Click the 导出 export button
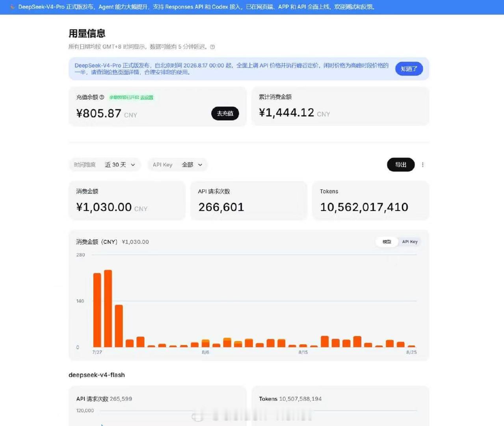The height and width of the screenshot is (426, 504). (x=401, y=165)
